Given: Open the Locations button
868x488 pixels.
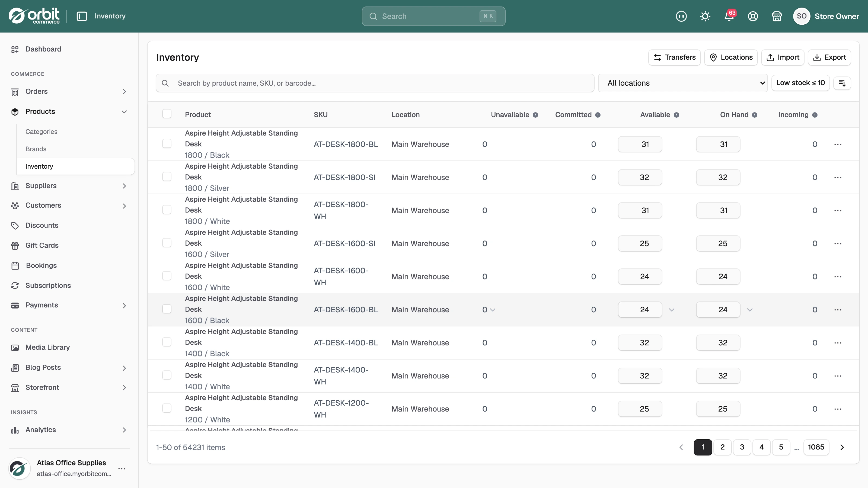Looking at the screenshot, I should point(731,57).
